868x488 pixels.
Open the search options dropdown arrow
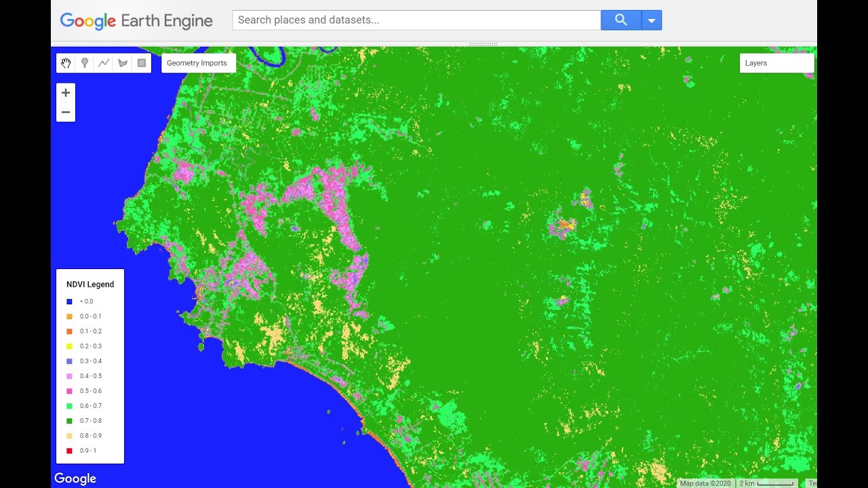coord(652,20)
